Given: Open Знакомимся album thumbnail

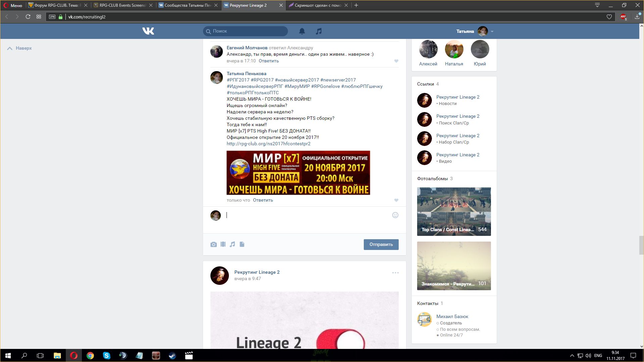Looking at the screenshot, I should pyautogui.click(x=454, y=266).
